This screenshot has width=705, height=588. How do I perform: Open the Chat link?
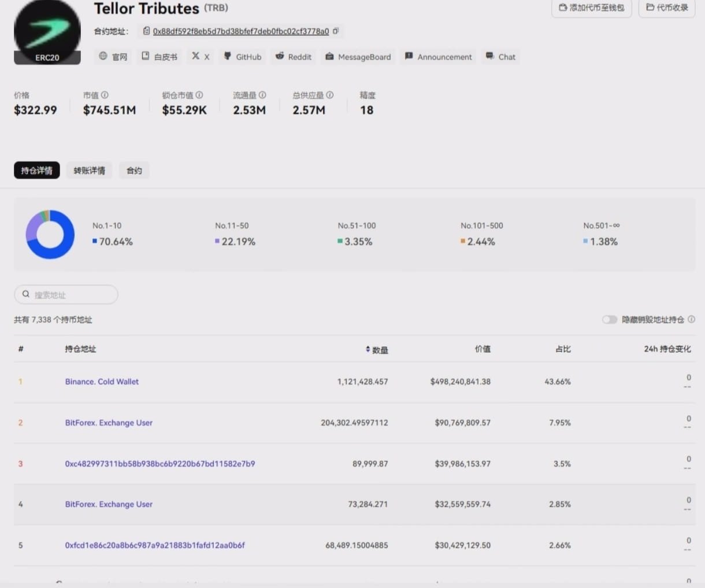pos(500,57)
